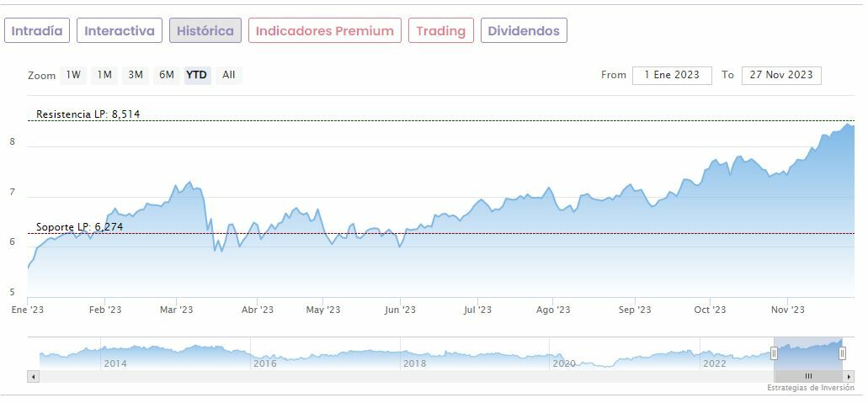Open the Estrategias de Inversión credit link
The width and height of the screenshot is (868, 403).
point(810,389)
